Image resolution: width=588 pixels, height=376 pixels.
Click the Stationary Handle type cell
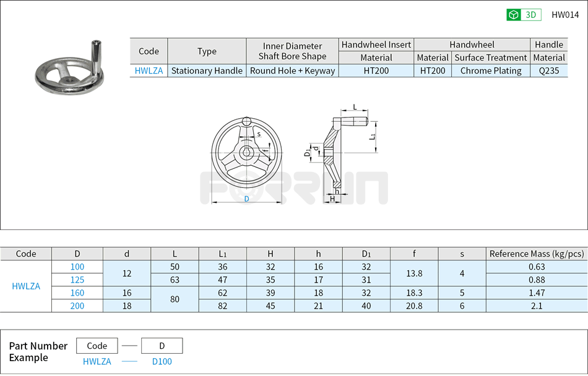click(207, 70)
